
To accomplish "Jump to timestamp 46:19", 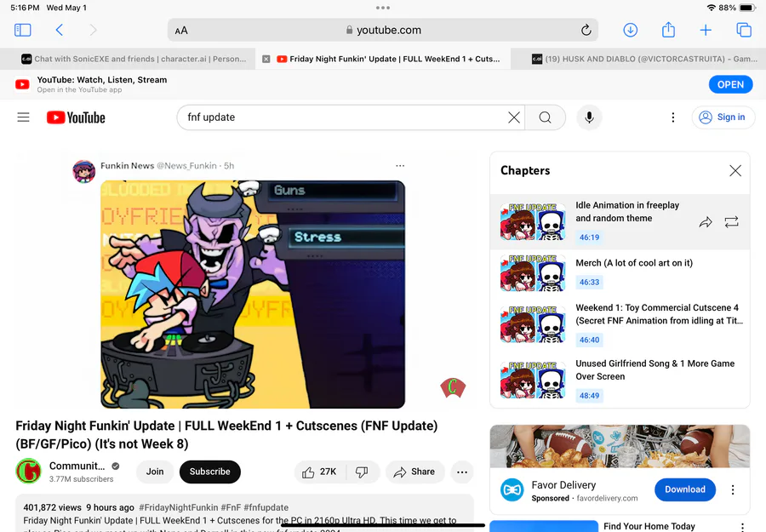I will [589, 237].
